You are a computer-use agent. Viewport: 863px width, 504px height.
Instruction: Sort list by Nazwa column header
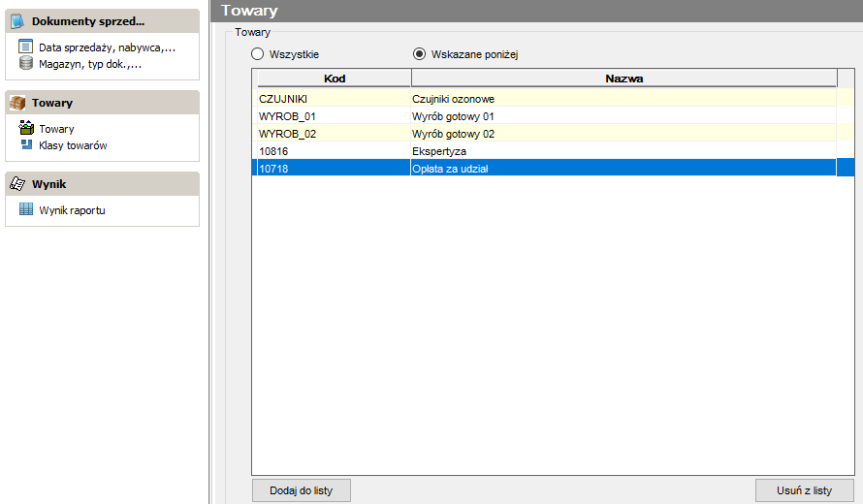624,79
